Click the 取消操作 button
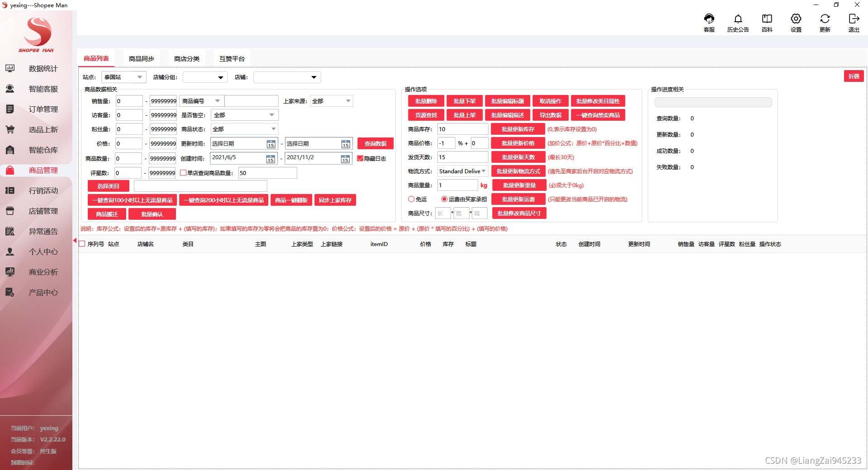This screenshot has height=470, width=868. (x=550, y=101)
